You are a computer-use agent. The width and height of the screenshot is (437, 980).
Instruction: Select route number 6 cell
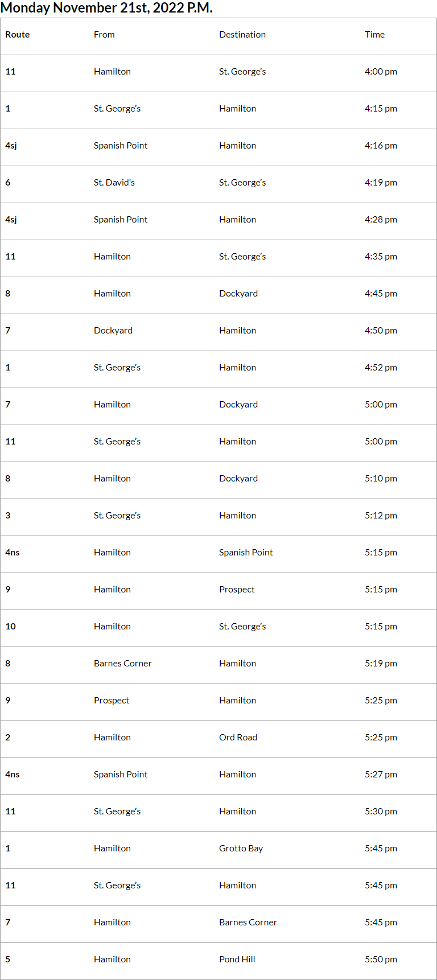pos(8,183)
